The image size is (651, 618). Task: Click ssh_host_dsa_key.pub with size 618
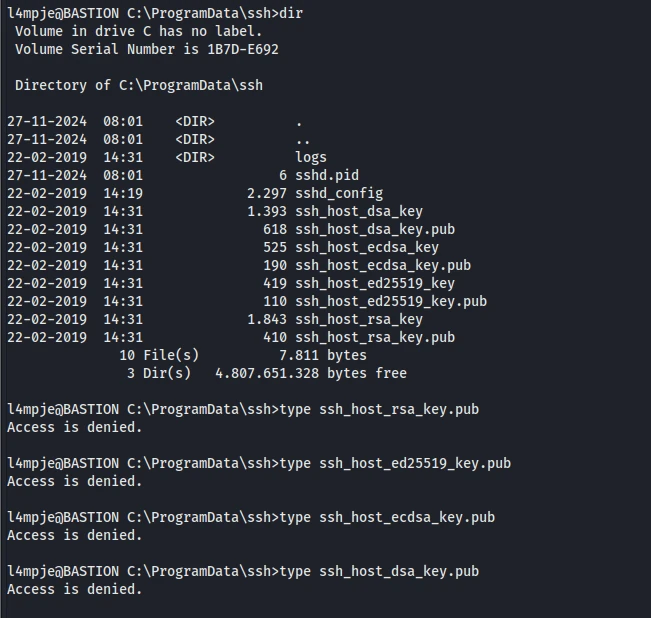click(x=375, y=229)
